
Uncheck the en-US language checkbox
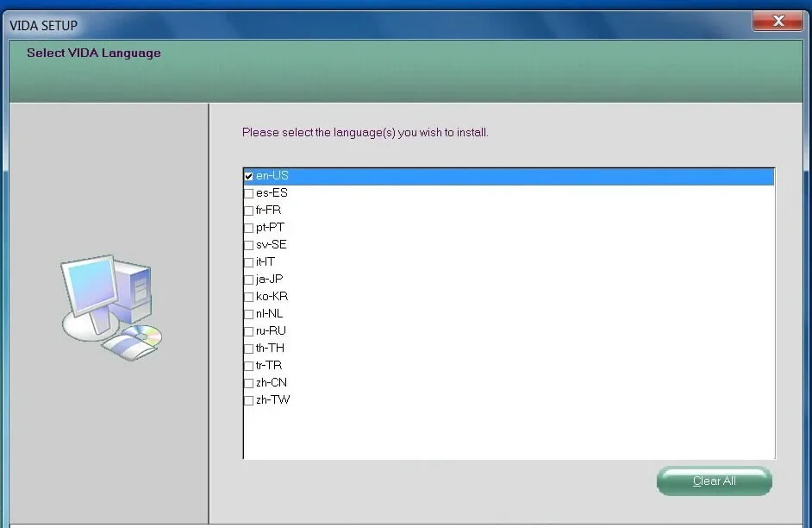(248, 176)
